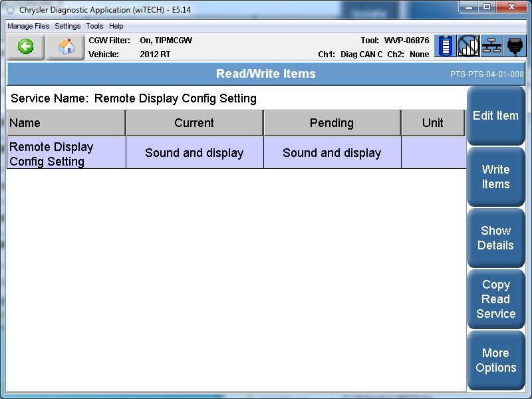532x399 pixels.
Task: Click the wireless signal disabled icon
Action: pyautogui.click(x=469, y=46)
